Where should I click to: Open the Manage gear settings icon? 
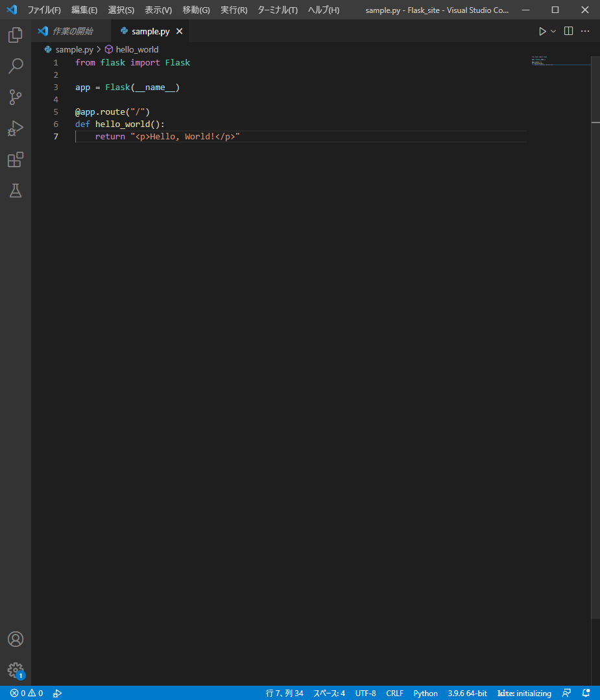click(x=16, y=670)
